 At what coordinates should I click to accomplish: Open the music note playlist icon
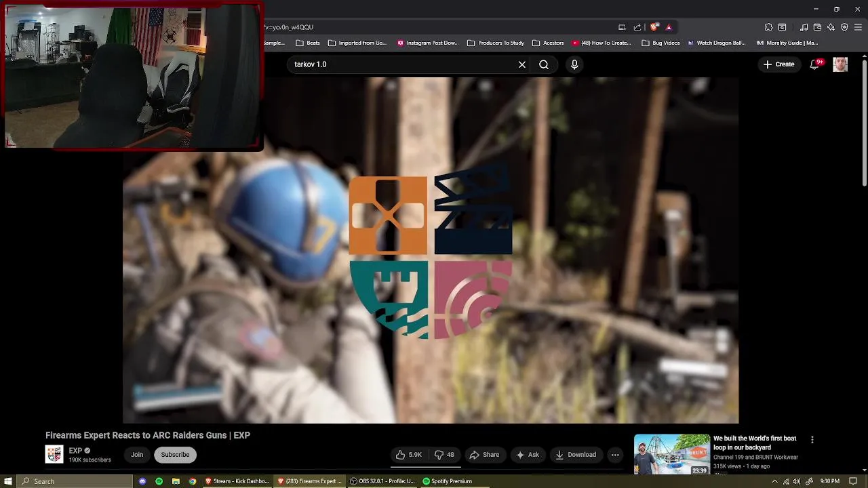(804, 27)
